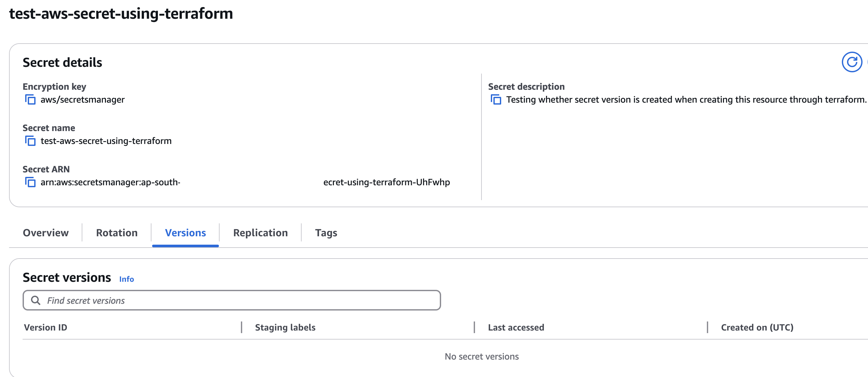Copy the encryption key value
Screen dimensions: 868x377
pos(30,100)
